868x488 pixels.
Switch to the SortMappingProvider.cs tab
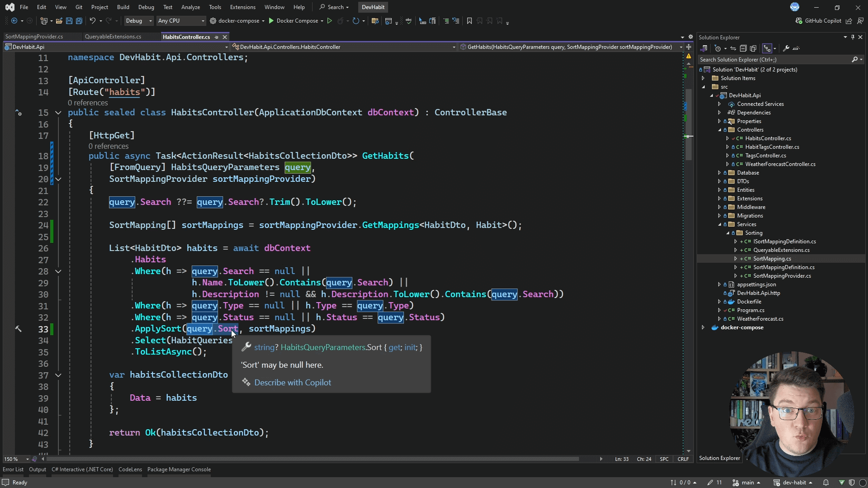pos(34,37)
